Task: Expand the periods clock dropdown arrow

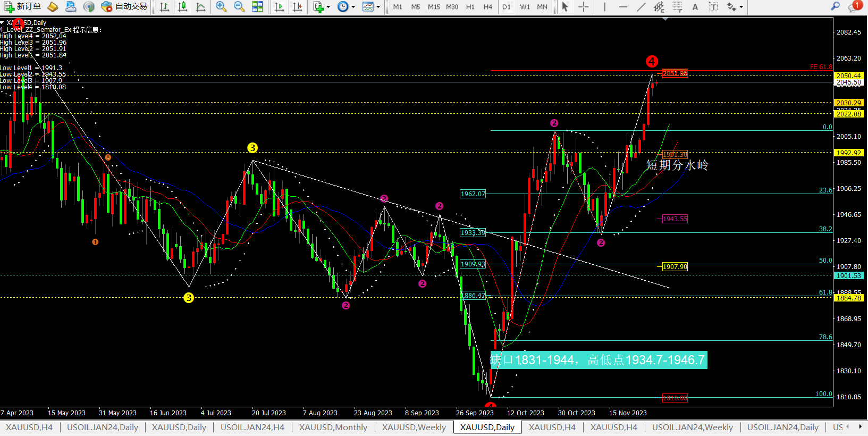Action: (x=353, y=7)
